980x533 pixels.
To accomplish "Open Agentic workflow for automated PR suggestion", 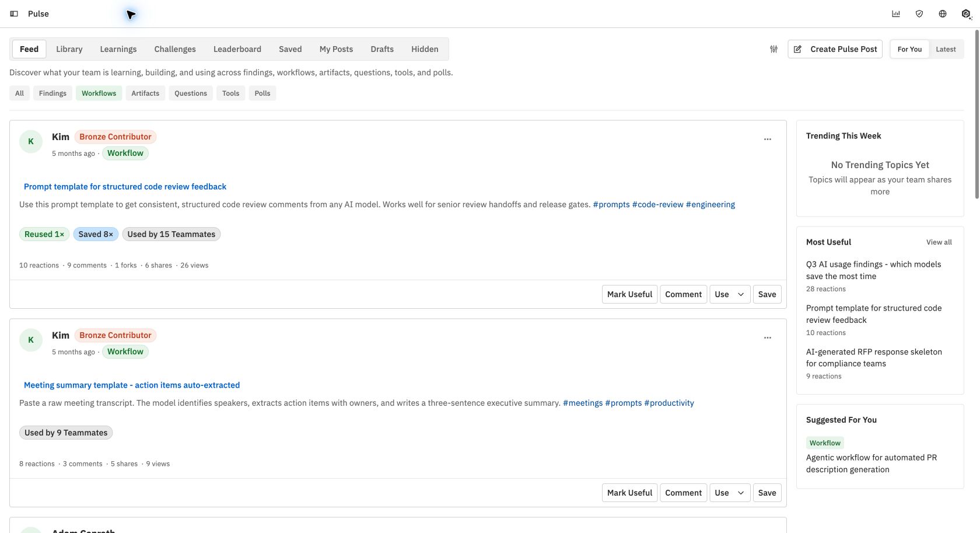I will 871,464.
